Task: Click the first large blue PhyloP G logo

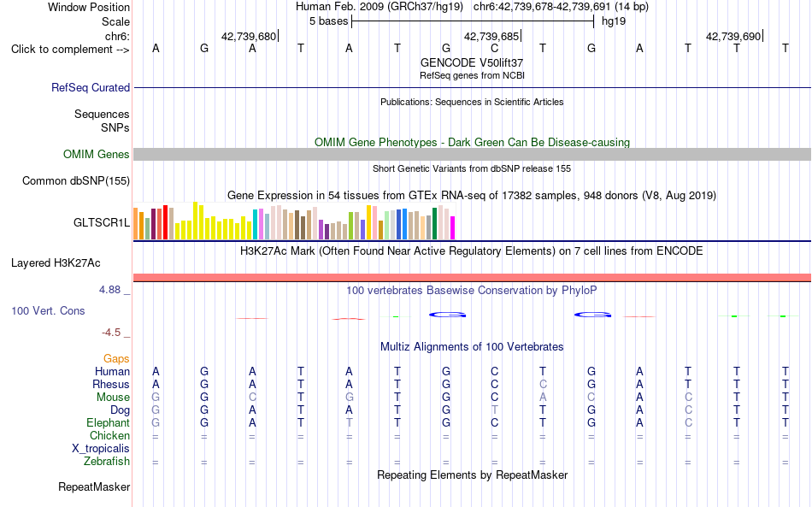Action: tap(447, 315)
